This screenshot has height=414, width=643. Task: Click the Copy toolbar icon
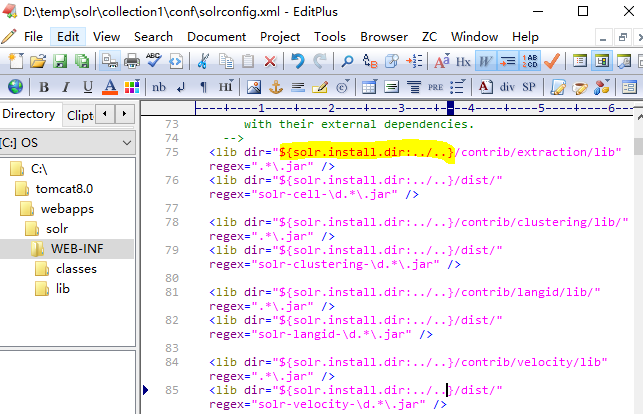coord(226,61)
